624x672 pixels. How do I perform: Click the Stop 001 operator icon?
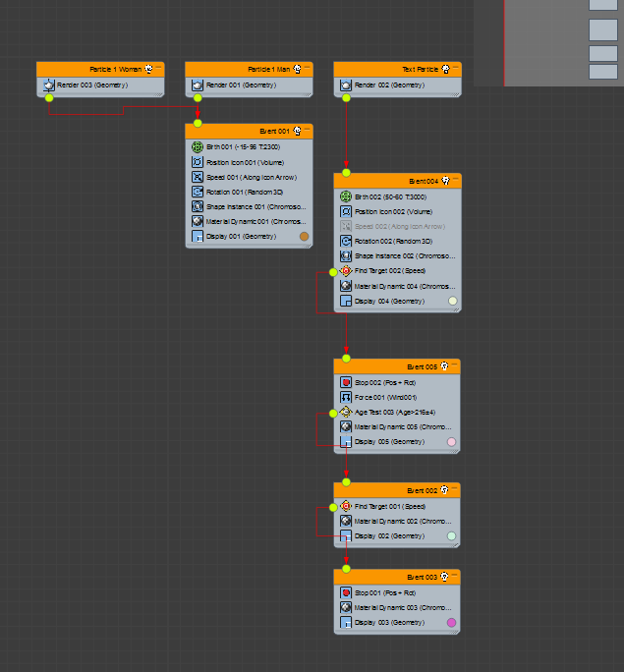click(x=346, y=592)
